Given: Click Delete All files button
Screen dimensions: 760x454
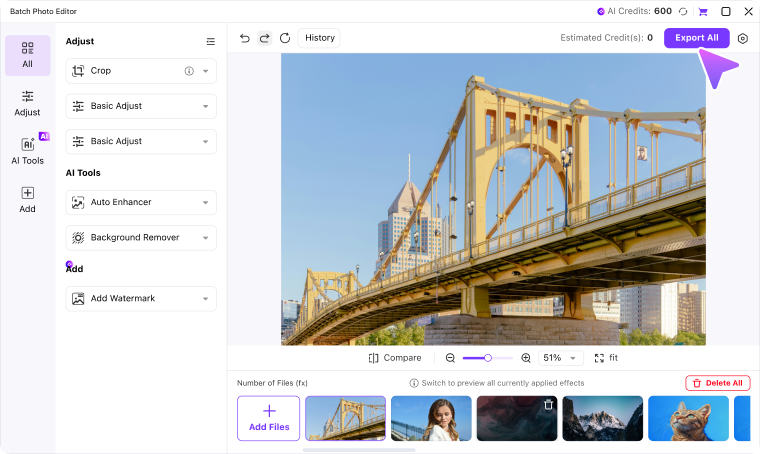Looking at the screenshot, I should click(718, 383).
